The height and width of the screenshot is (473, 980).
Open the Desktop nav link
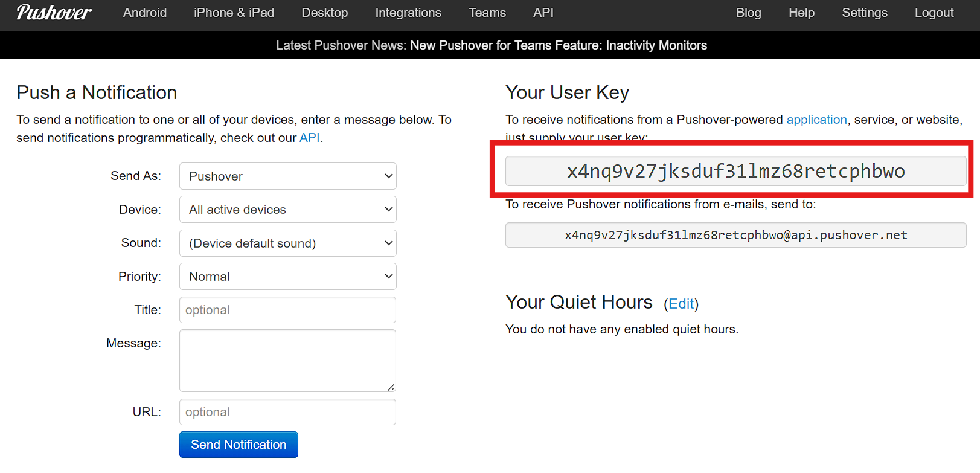coord(324,13)
